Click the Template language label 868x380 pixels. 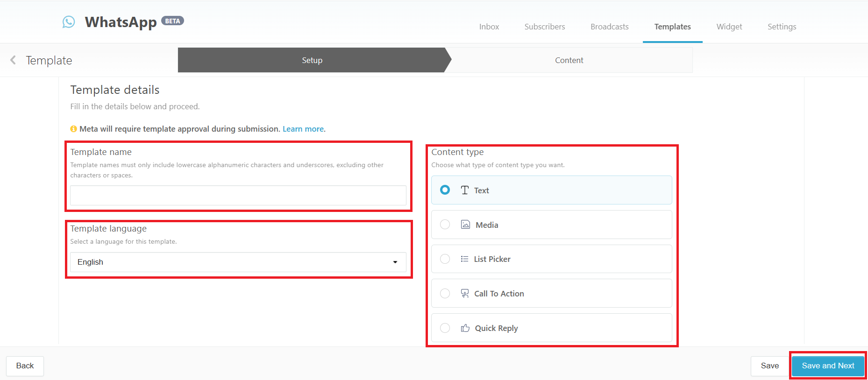[108, 229]
